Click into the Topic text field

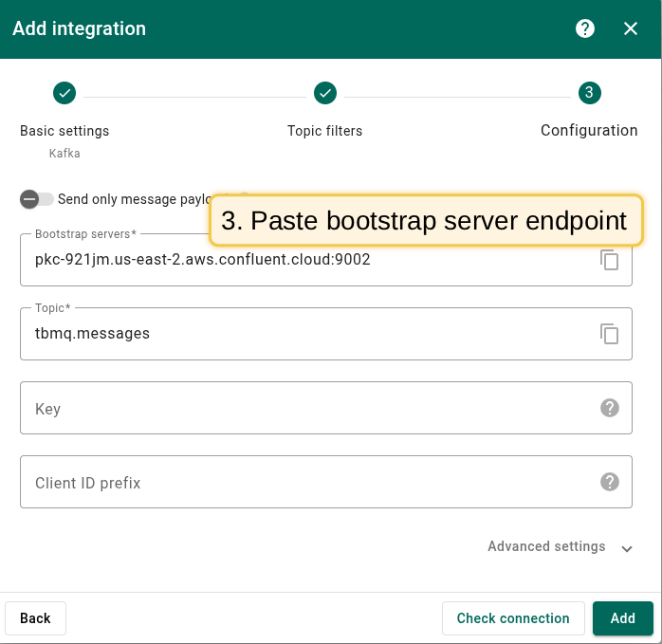click(303, 334)
